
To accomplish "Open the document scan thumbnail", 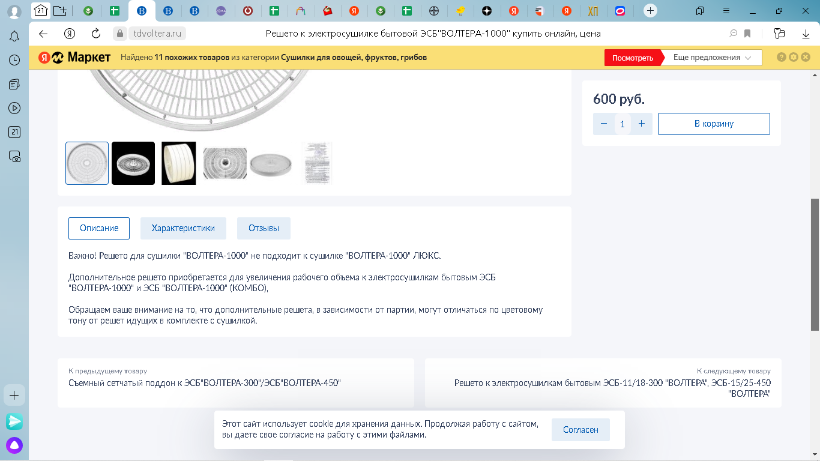I will (x=316, y=162).
